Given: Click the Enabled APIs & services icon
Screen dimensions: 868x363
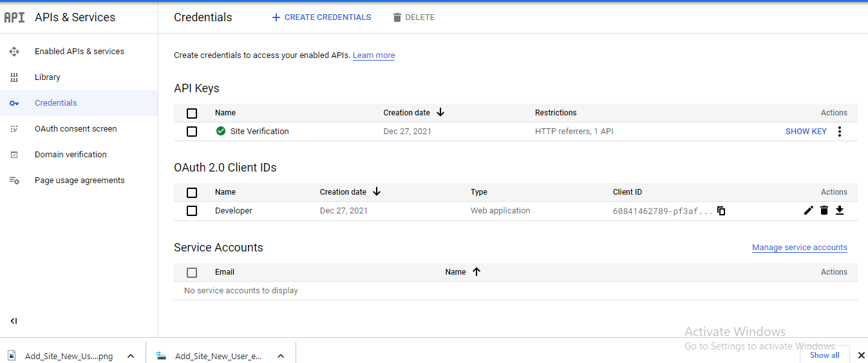Looking at the screenshot, I should tap(14, 52).
